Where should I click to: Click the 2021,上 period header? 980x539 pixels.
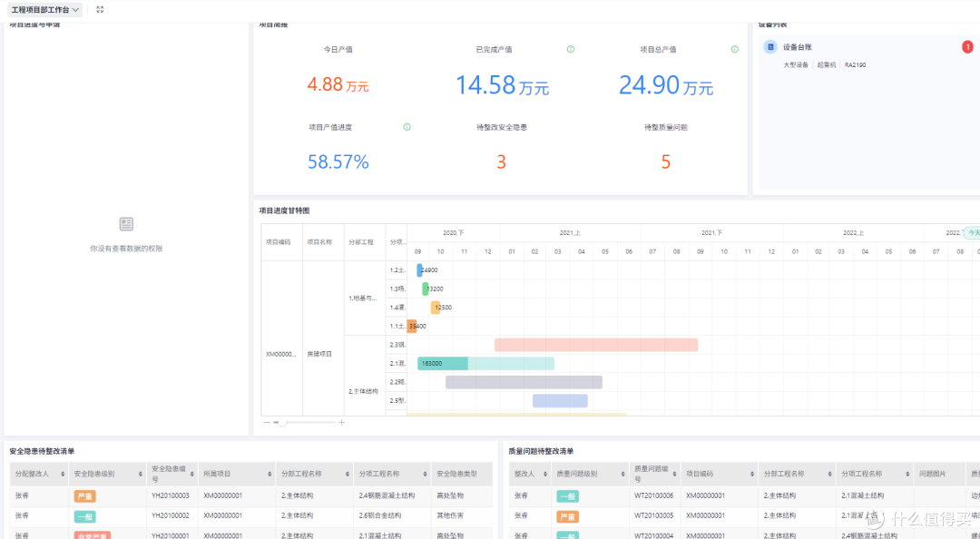(x=570, y=232)
